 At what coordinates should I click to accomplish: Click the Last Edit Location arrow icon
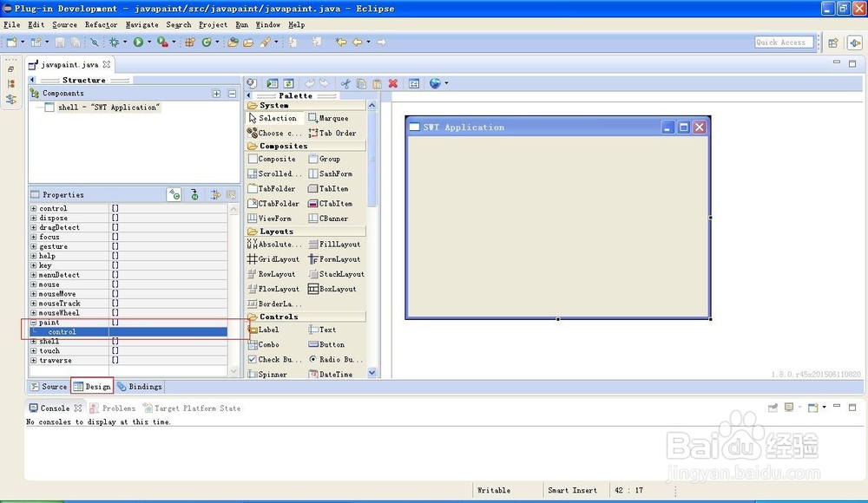pos(341,42)
